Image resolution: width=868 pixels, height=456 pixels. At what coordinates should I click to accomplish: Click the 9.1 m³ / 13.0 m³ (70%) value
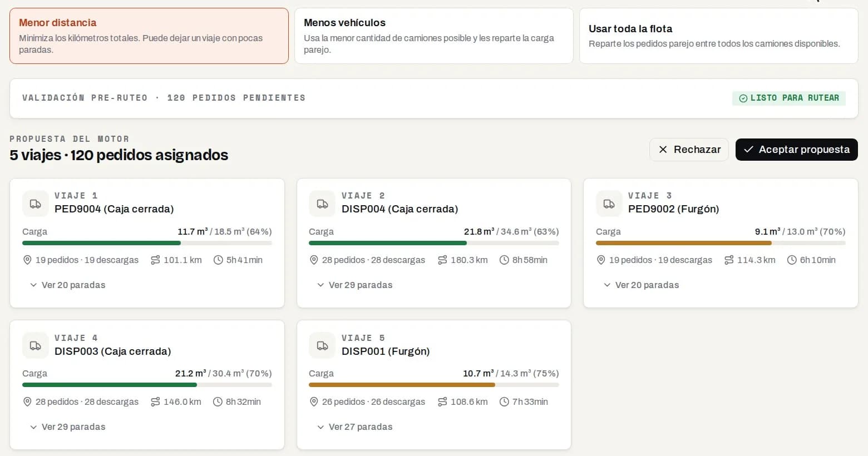pyautogui.click(x=800, y=231)
